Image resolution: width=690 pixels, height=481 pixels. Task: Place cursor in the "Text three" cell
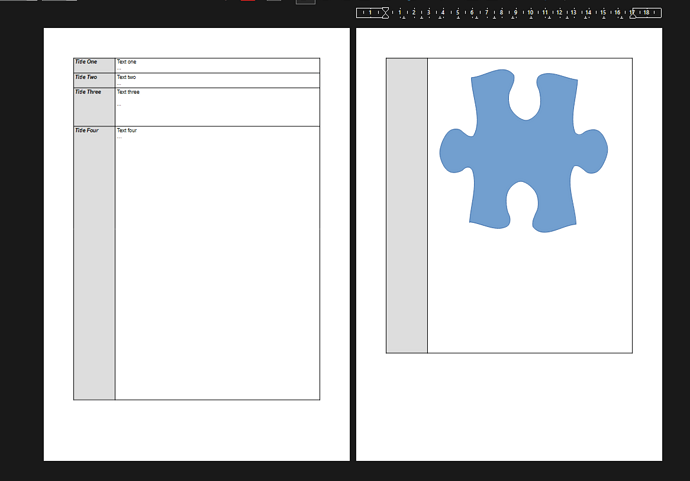(217, 106)
